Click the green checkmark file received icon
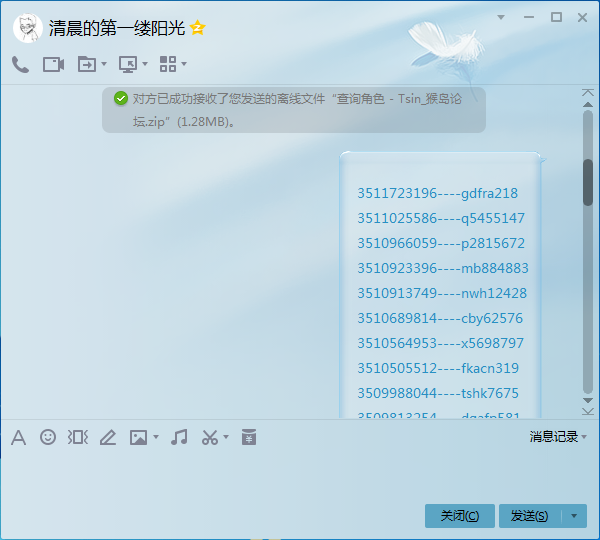Screen dimensions: 600x540 click(x=121, y=98)
